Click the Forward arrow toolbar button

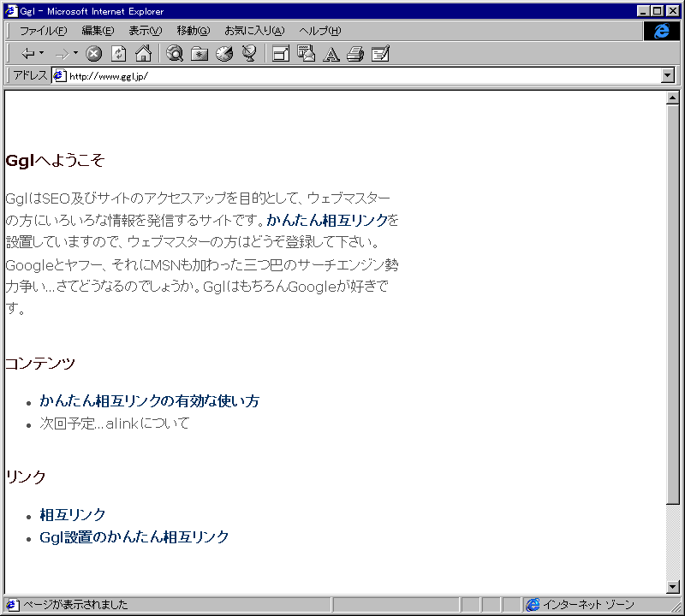[62, 54]
